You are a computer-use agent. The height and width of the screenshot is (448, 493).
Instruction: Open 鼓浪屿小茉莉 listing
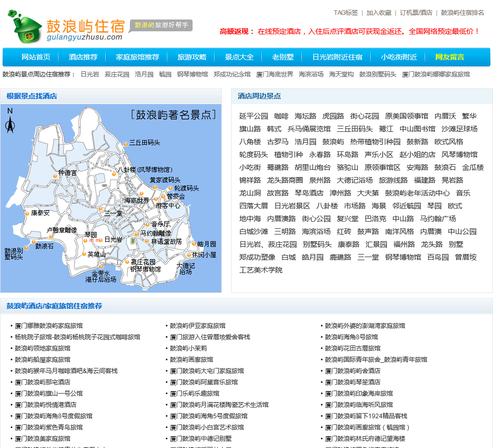tap(188, 348)
